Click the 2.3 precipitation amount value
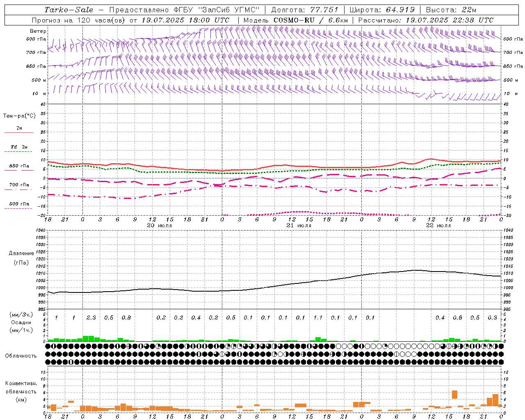This screenshot has width=525, height=420. click(91, 317)
